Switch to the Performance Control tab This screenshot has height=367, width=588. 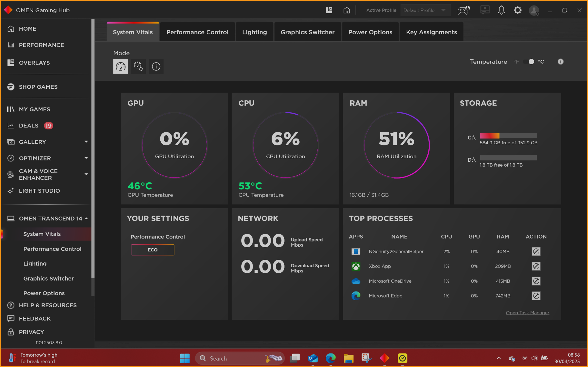tap(197, 32)
